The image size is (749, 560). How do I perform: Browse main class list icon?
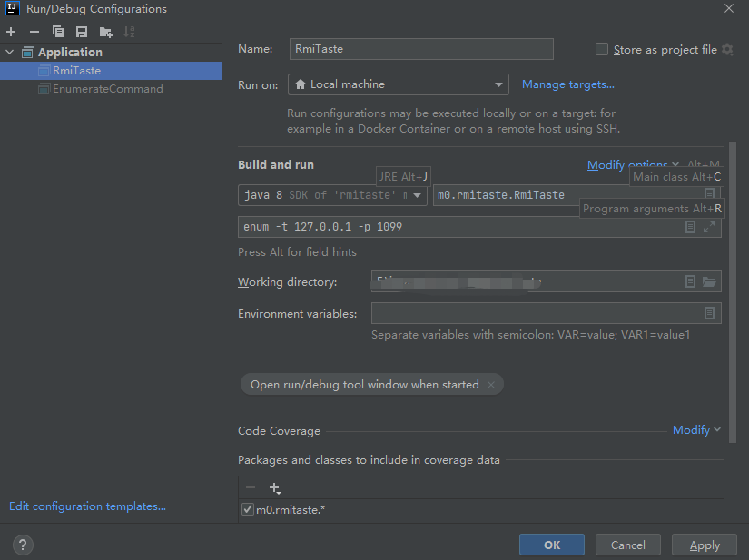tap(709, 193)
